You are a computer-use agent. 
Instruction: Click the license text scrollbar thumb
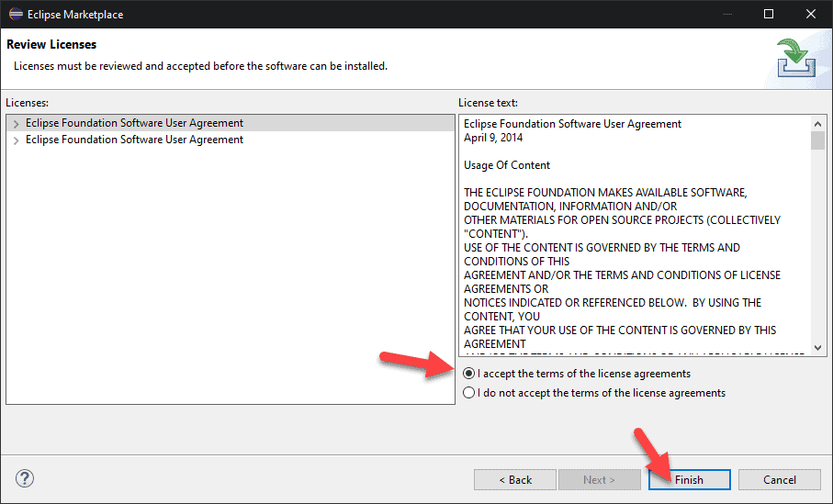coord(817,140)
